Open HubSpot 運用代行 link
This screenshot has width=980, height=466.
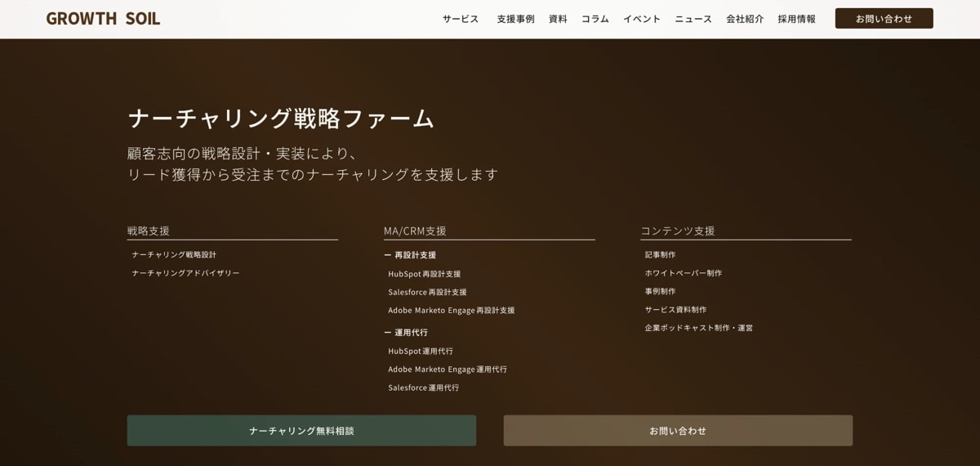421,351
